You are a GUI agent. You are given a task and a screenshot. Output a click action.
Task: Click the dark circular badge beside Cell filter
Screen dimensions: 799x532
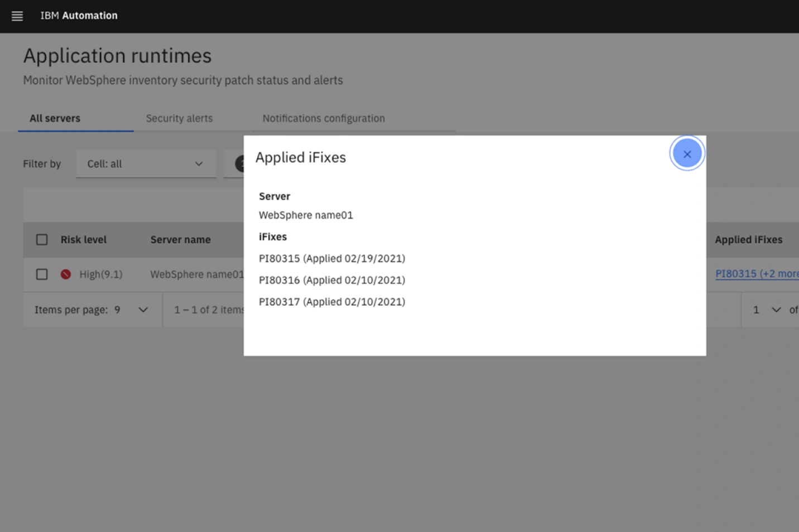click(241, 163)
